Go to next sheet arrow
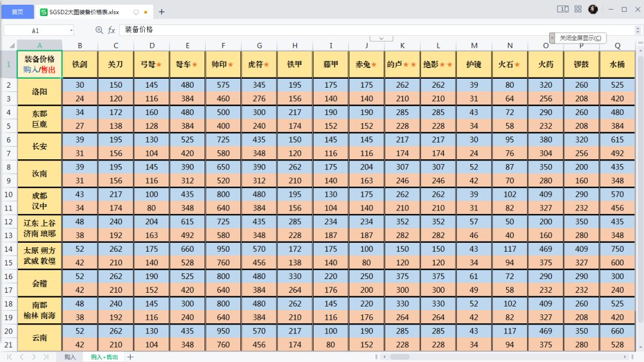The image size is (644, 362). (33, 357)
